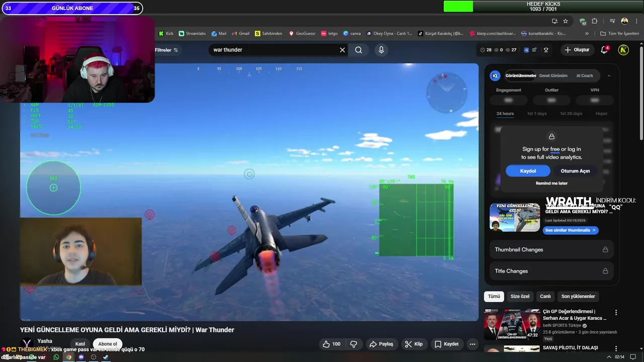Open the canva bookmark
Viewport: 644px width, 362px height.
coord(352,34)
